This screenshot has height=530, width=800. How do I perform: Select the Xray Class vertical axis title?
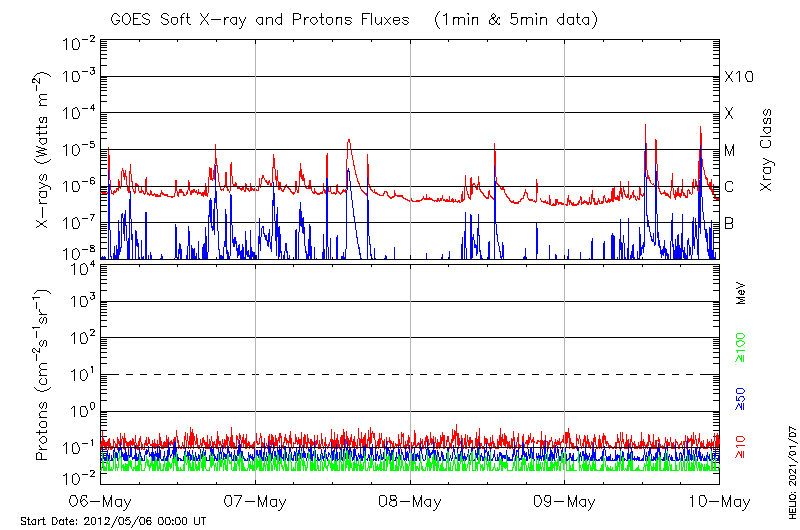(767, 150)
